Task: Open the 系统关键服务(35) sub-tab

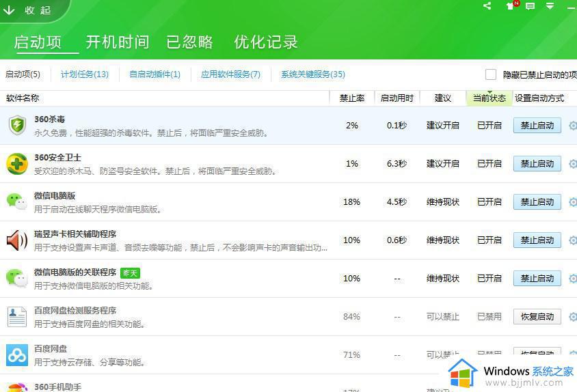Action: point(313,74)
